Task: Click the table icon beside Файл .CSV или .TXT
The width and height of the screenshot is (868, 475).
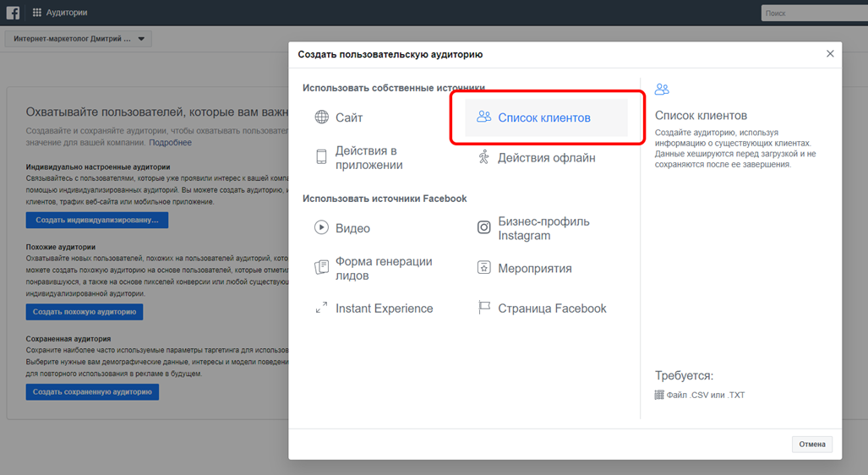Action: pyautogui.click(x=659, y=395)
